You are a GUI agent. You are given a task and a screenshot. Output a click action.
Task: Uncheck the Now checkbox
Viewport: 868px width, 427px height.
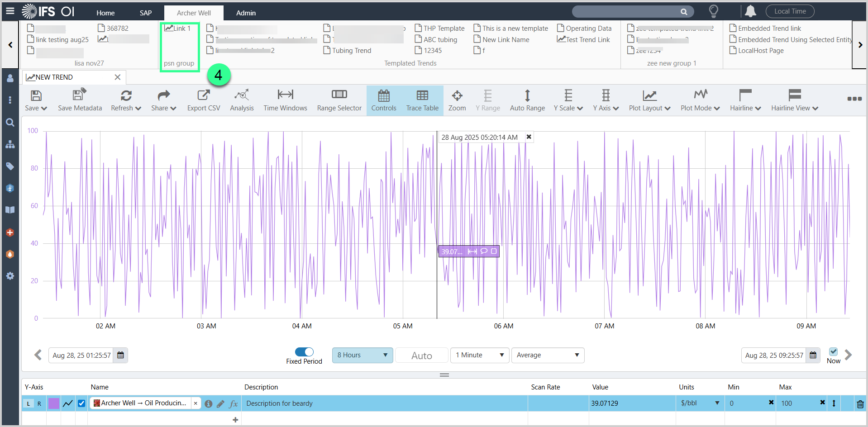coord(833,351)
